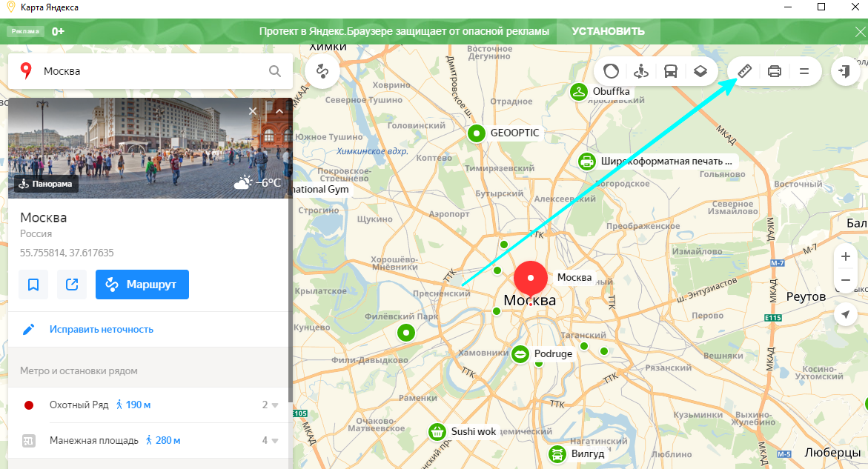Click the bus stop icon beside Манежная площадь

29,441
